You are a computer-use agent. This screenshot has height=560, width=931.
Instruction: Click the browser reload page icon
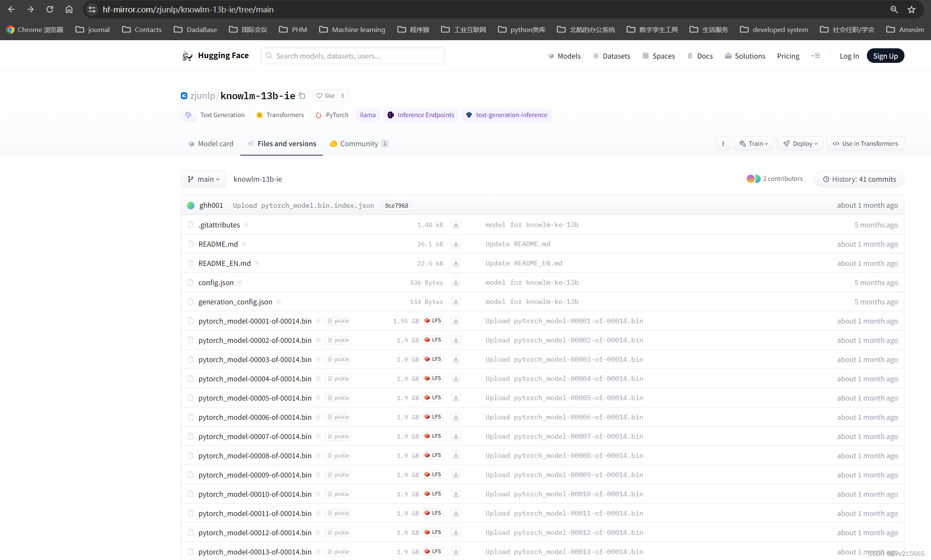point(50,9)
